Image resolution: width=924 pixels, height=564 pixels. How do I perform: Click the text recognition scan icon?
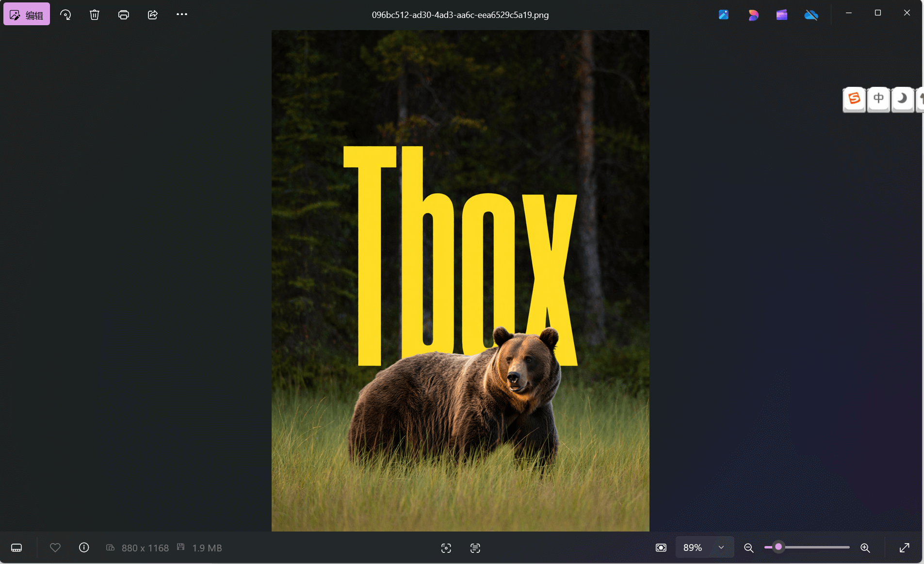point(475,548)
